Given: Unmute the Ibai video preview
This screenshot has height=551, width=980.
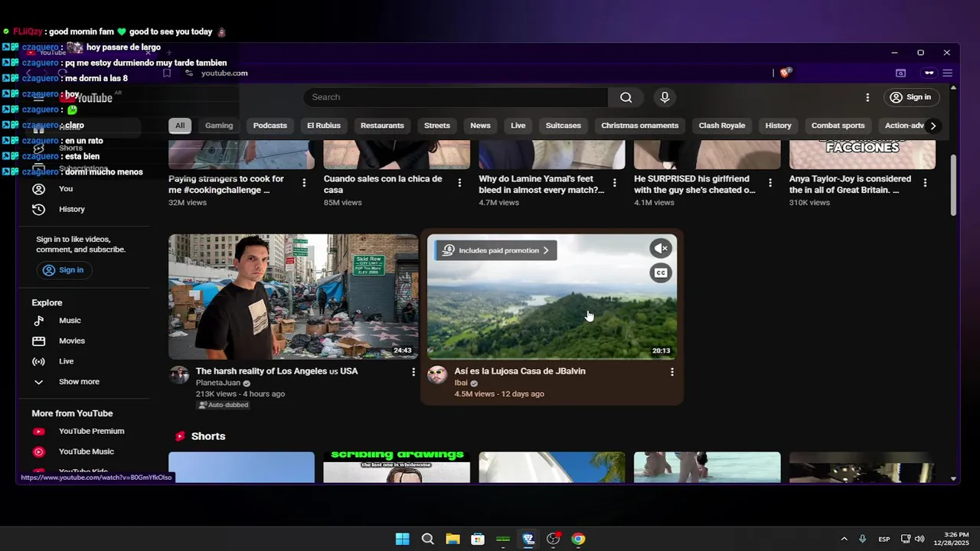Looking at the screenshot, I should tap(661, 248).
